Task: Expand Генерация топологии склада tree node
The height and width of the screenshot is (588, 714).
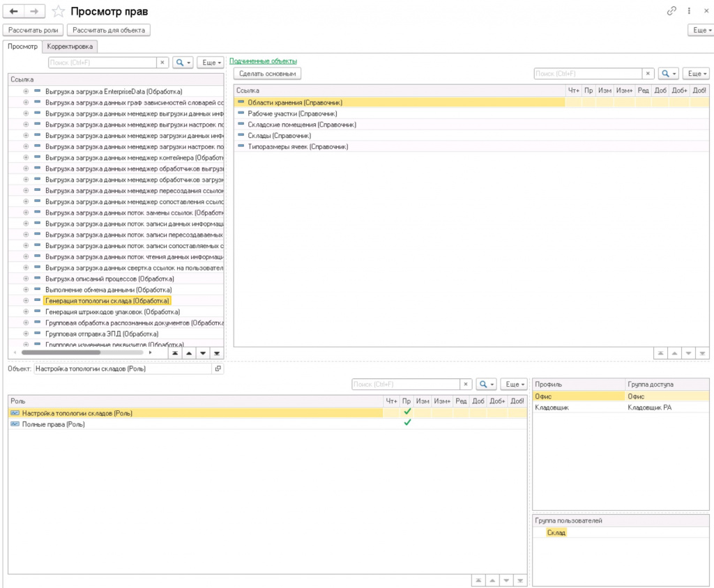Action: click(x=26, y=300)
